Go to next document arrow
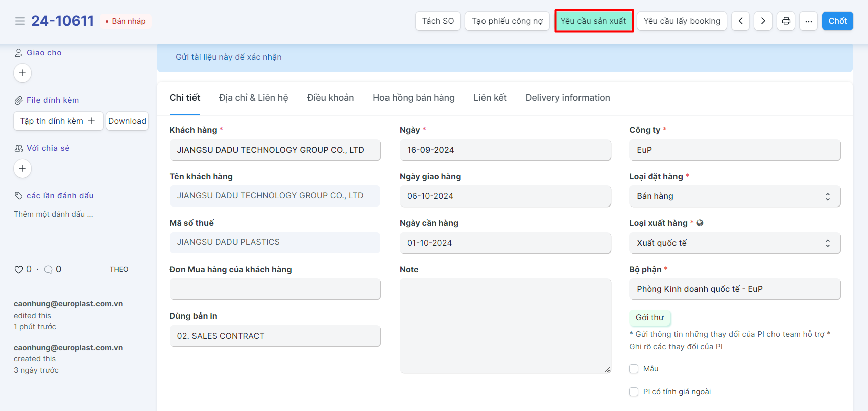This screenshot has height=411, width=868. (763, 21)
